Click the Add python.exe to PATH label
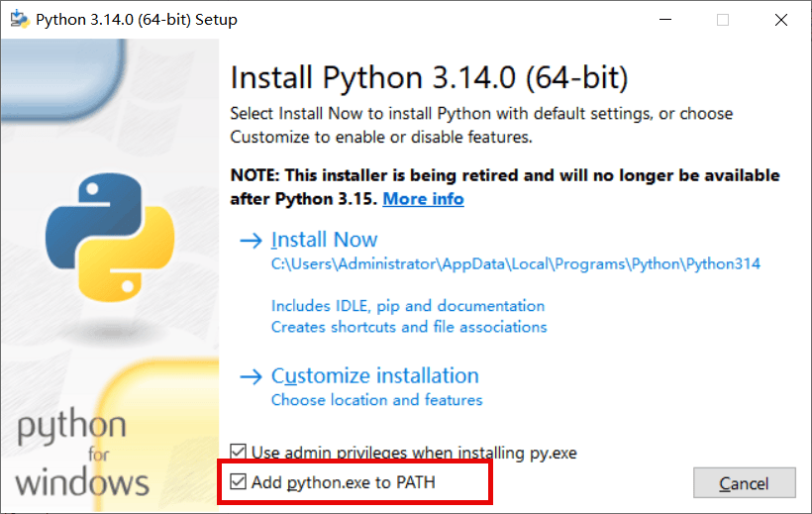 pos(344,482)
